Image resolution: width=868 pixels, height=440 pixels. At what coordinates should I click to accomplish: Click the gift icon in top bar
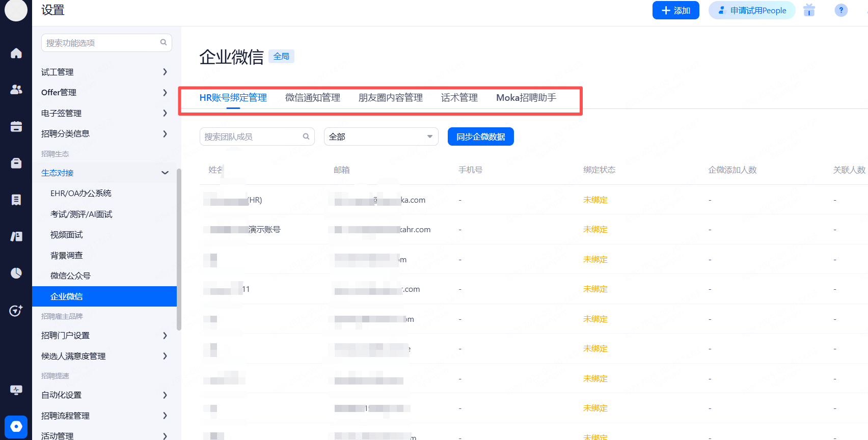tap(809, 10)
